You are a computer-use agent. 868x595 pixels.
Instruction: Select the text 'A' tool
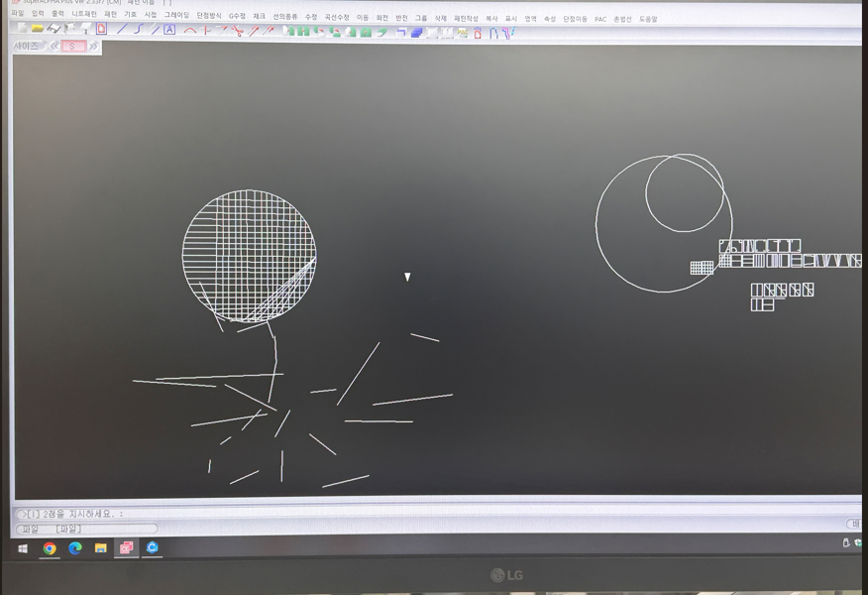pyautogui.click(x=169, y=30)
